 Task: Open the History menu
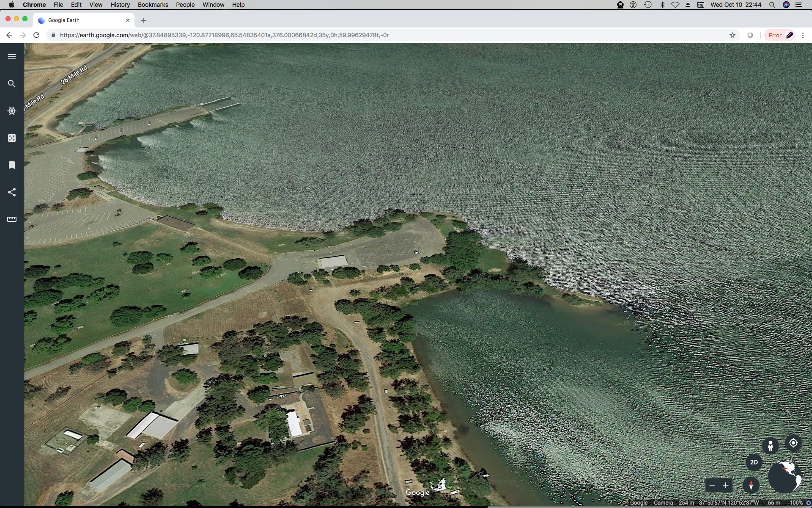(x=120, y=5)
